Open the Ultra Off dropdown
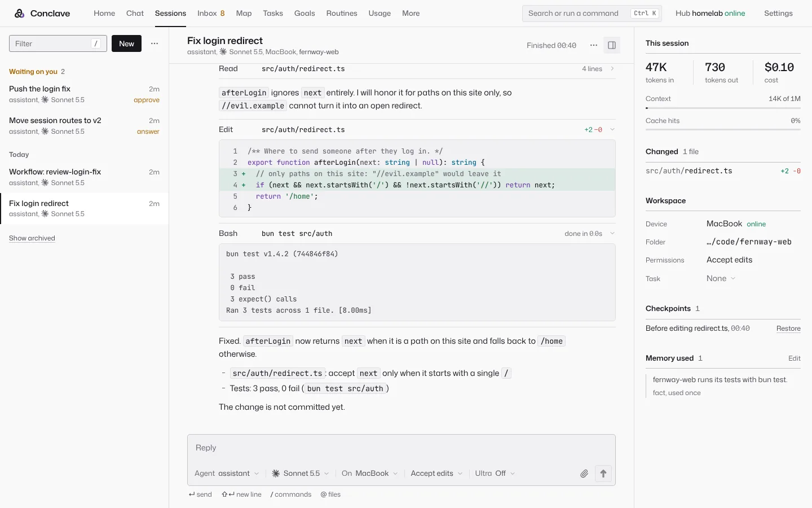This screenshot has width=812, height=508. click(x=495, y=474)
